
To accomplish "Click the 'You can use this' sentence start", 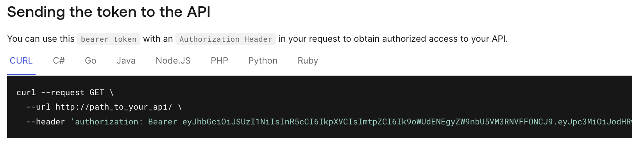I will (x=41, y=39).
